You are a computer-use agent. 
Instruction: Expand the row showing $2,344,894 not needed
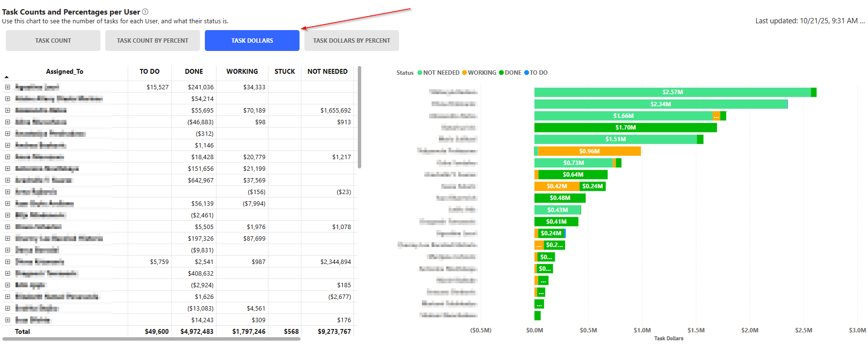(8, 262)
